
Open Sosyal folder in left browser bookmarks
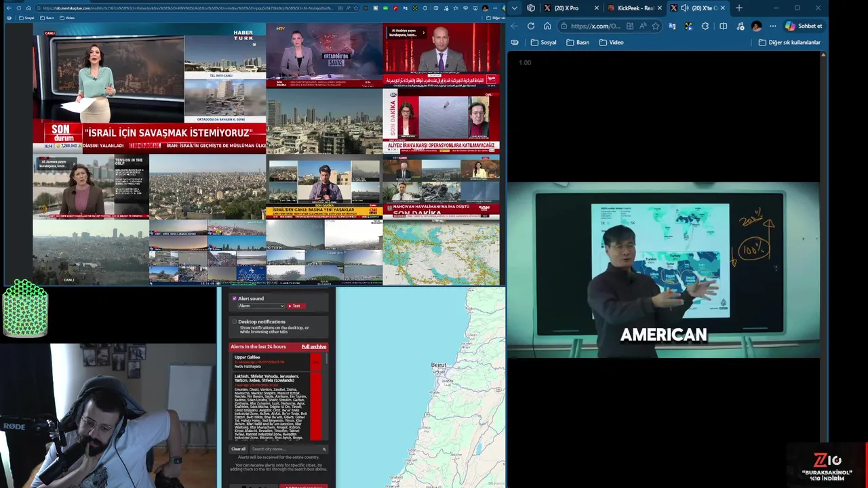pyautogui.click(x=26, y=18)
